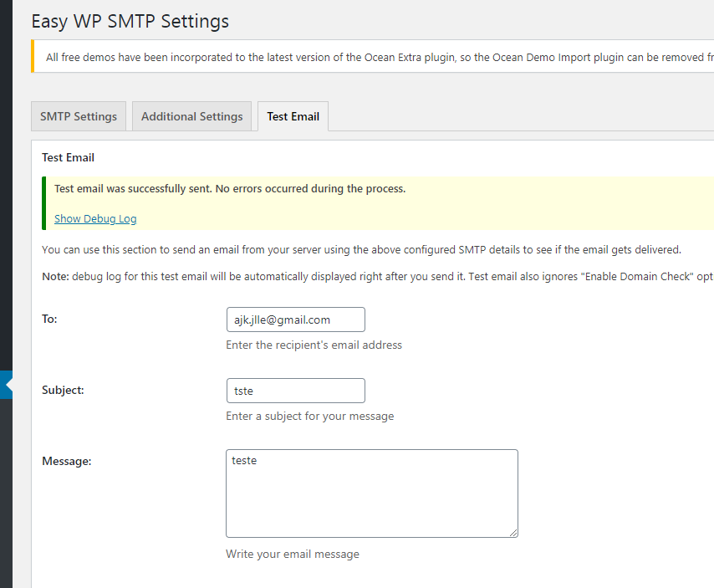This screenshot has width=714, height=588.
Task: Click inside the Message textarea
Action: (371, 493)
